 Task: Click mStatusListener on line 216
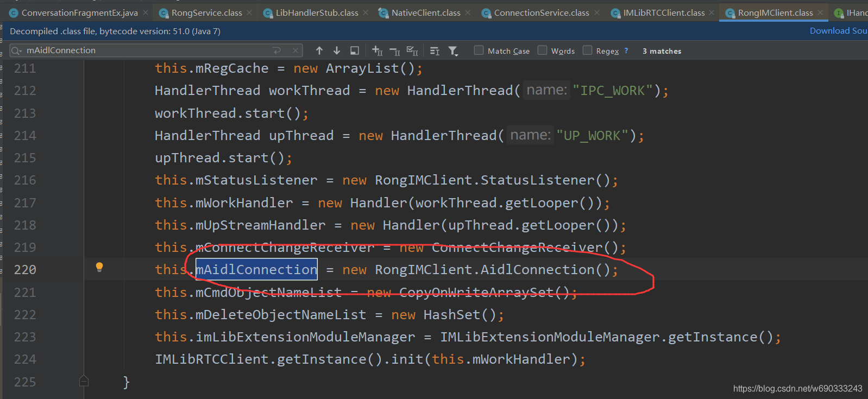[x=256, y=180]
